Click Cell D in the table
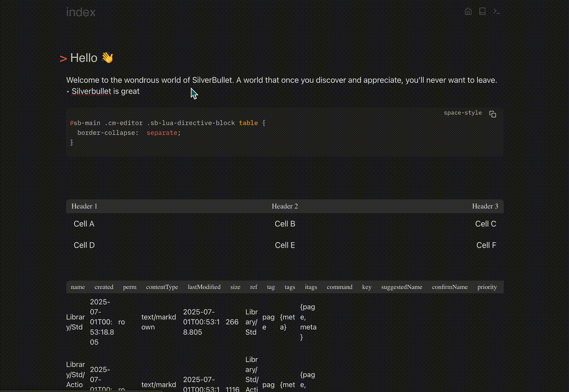The width and height of the screenshot is (569, 392). [84, 246]
